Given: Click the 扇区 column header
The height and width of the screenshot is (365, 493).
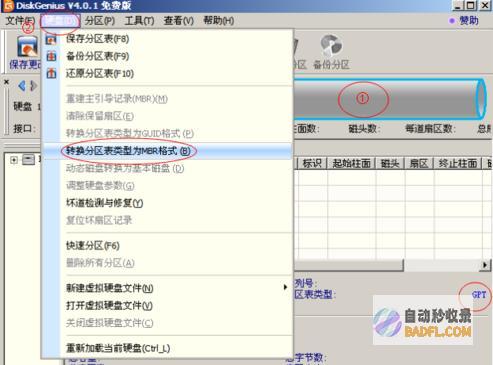Looking at the screenshot, I should (x=419, y=163).
